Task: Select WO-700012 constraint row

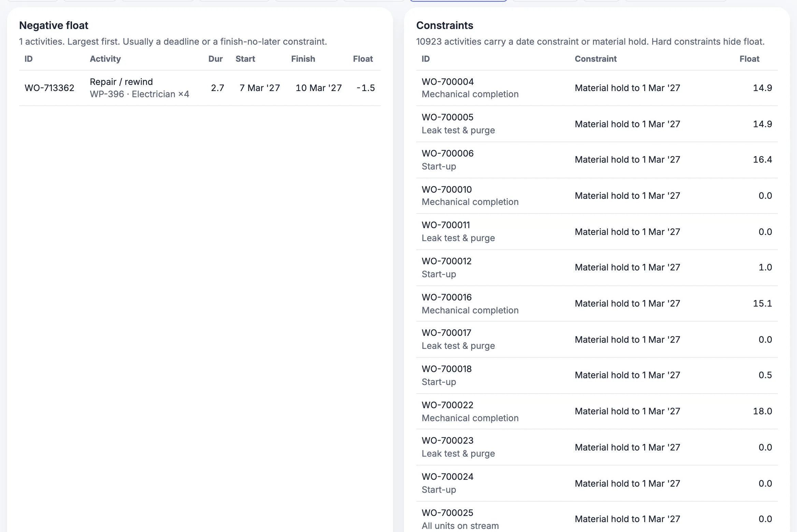Action: point(597,268)
